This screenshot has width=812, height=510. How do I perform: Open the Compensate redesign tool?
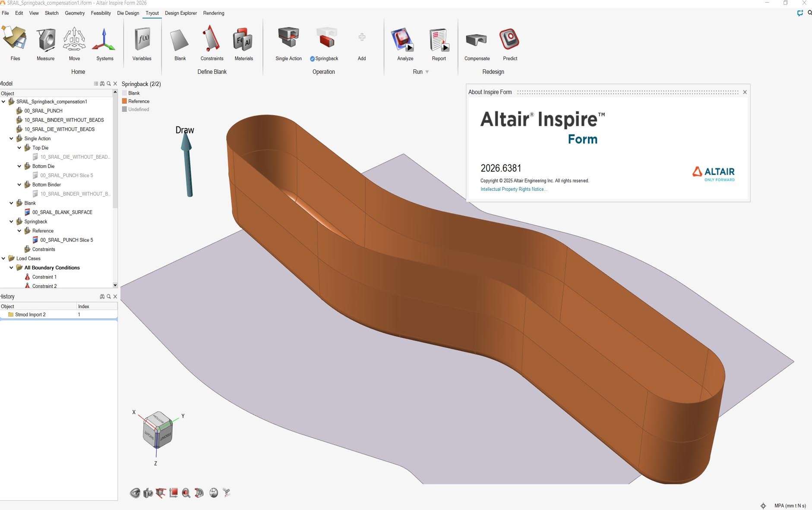tap(477, 40)
